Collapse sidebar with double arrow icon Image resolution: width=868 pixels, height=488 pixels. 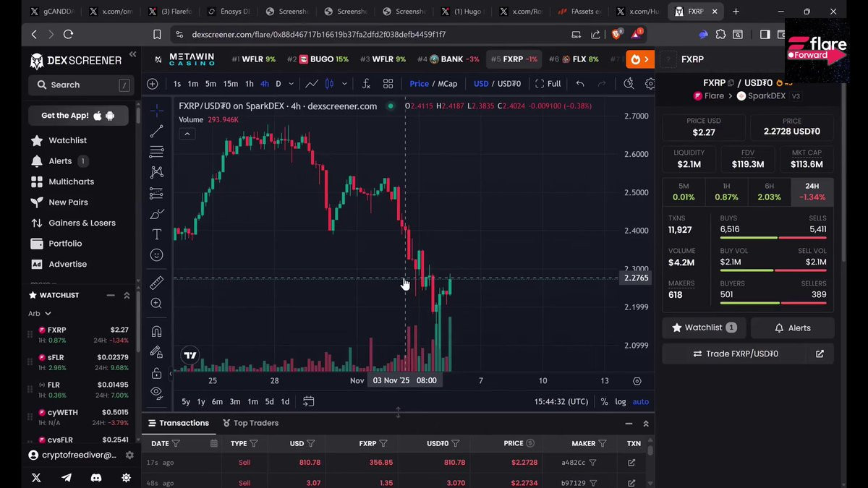[x=132, y=54]
